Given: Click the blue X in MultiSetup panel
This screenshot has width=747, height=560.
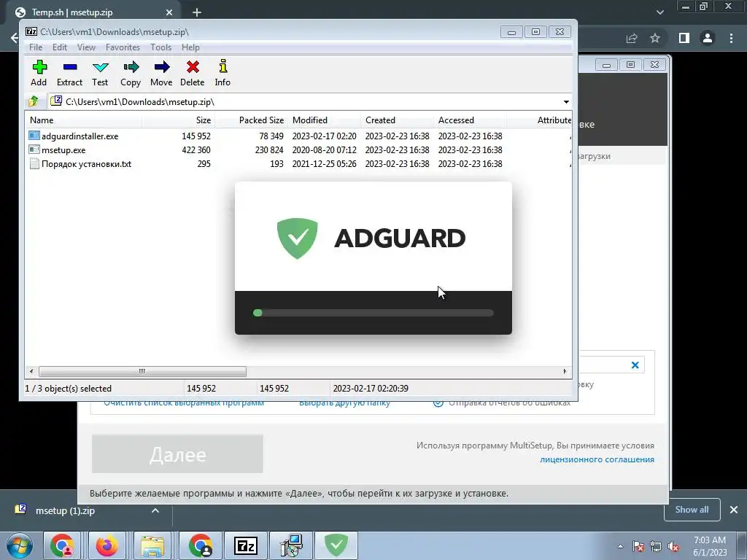Looking at the screenshot, I should click(x=635, y=365).
